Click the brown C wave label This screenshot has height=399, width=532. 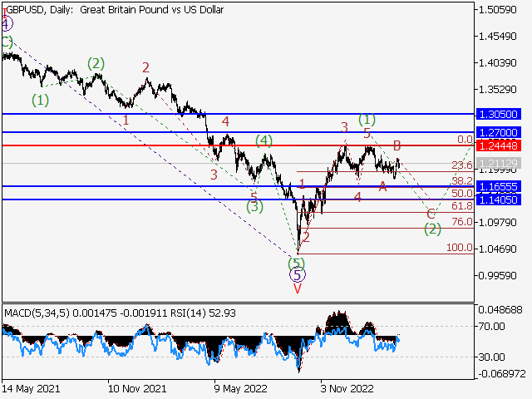(431, 214)
